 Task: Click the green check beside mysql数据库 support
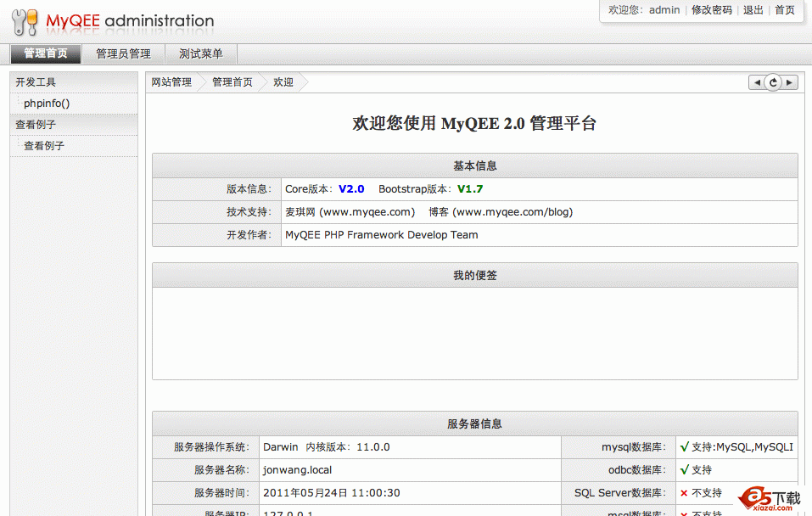683,446
